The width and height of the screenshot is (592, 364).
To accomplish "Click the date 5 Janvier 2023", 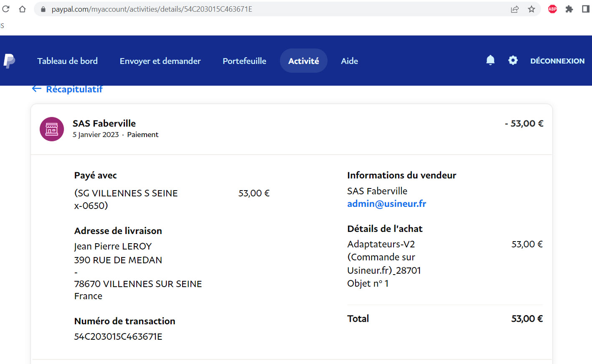I will [x=96, y=135].
